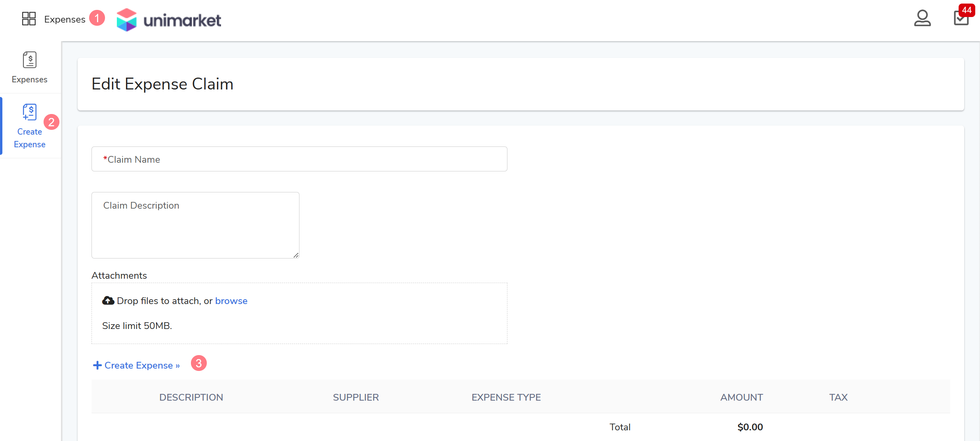Open the app grid menu icon
Viewport: 980px width, 441px height.
pos(29,19)
